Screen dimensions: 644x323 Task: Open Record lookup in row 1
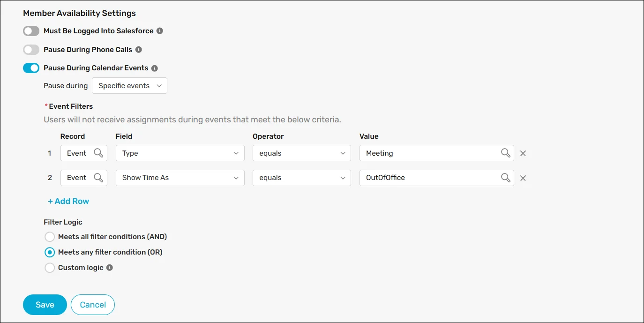click(x=98, y=153)
